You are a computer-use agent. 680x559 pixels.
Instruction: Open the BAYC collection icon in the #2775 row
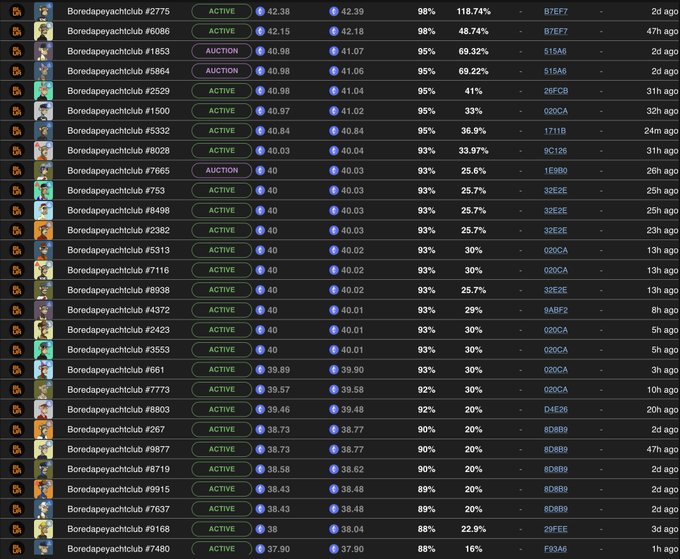point(17,11)
